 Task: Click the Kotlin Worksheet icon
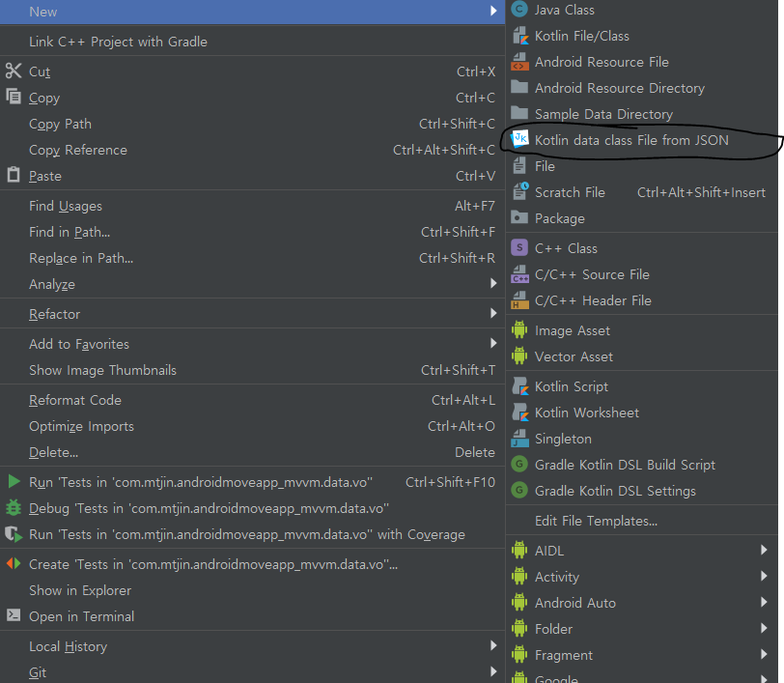pos(520,413)
